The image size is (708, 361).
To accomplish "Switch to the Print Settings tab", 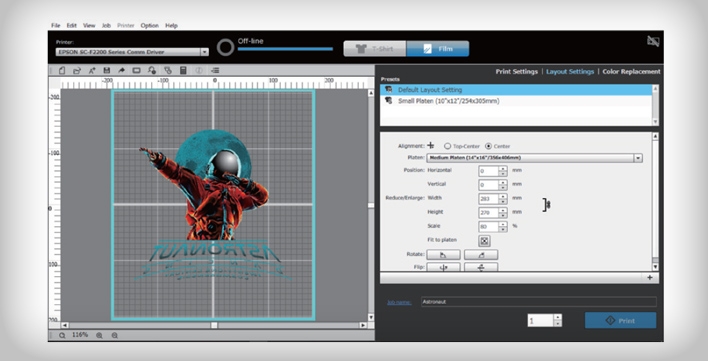I will click(517, 72).
